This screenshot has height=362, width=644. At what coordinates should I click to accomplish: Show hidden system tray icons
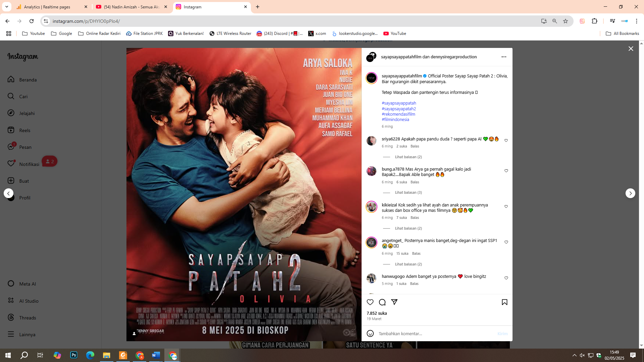574,355
